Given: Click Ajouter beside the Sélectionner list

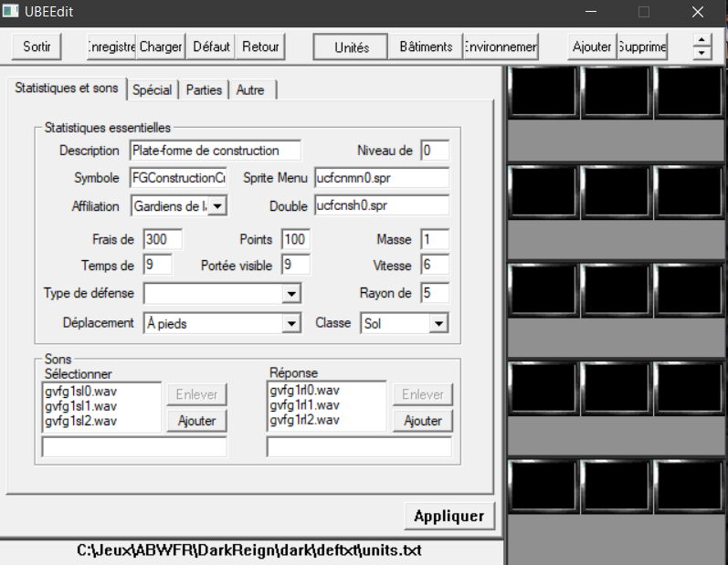Looking at the screenshot, I should click(197, 421).
